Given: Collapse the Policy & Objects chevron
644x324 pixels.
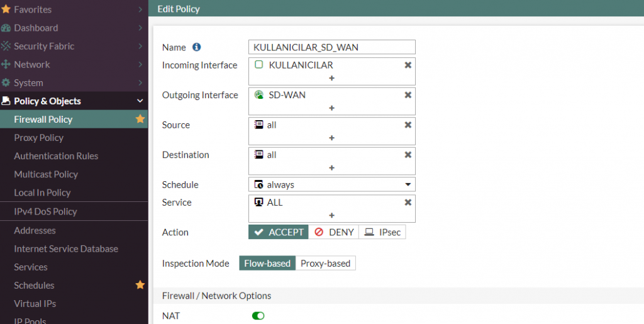Looking at the screenshot, I should [x=140, y=101].
